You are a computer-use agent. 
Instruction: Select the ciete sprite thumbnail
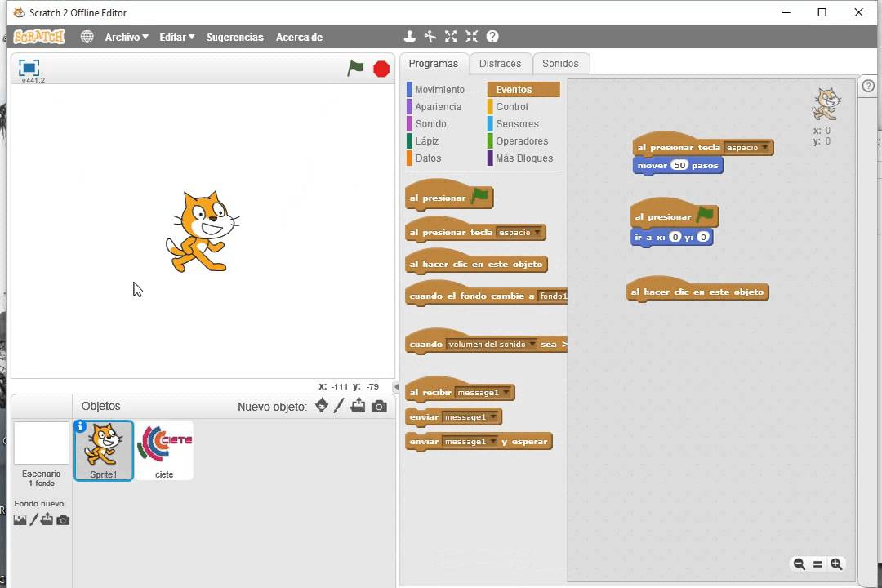pyautogui.click(x=164, y=451)
